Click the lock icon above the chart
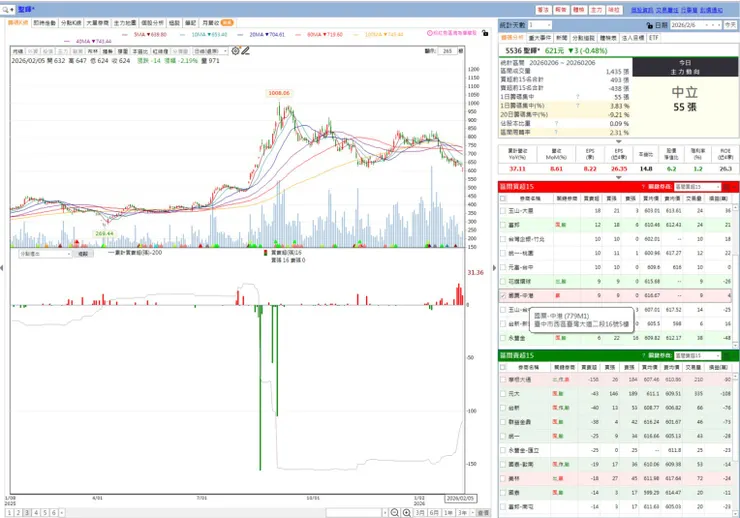Image resolution: width=740 pixels, height=518 pixels. point(485,33)
